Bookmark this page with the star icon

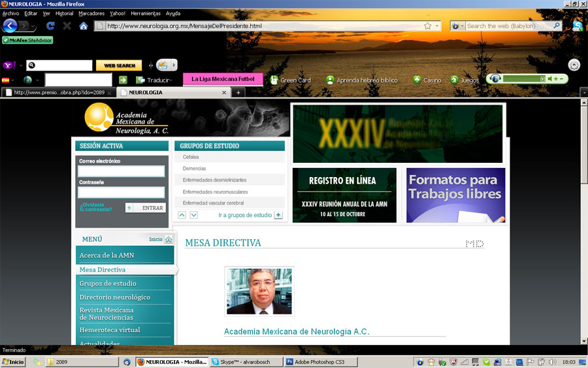[427, 26]
